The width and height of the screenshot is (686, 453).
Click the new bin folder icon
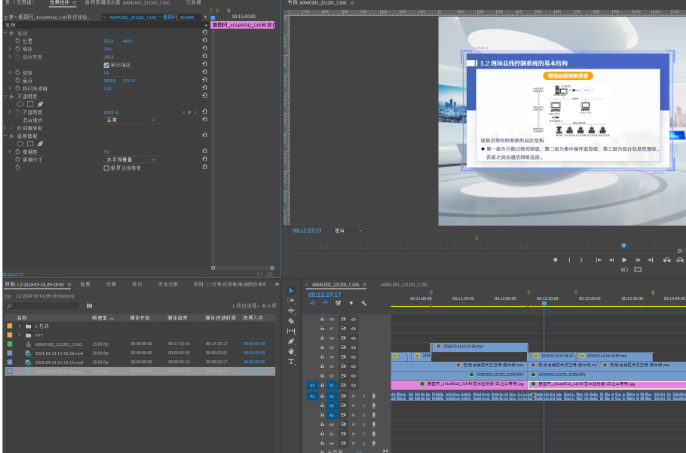(x=89, y=305)
